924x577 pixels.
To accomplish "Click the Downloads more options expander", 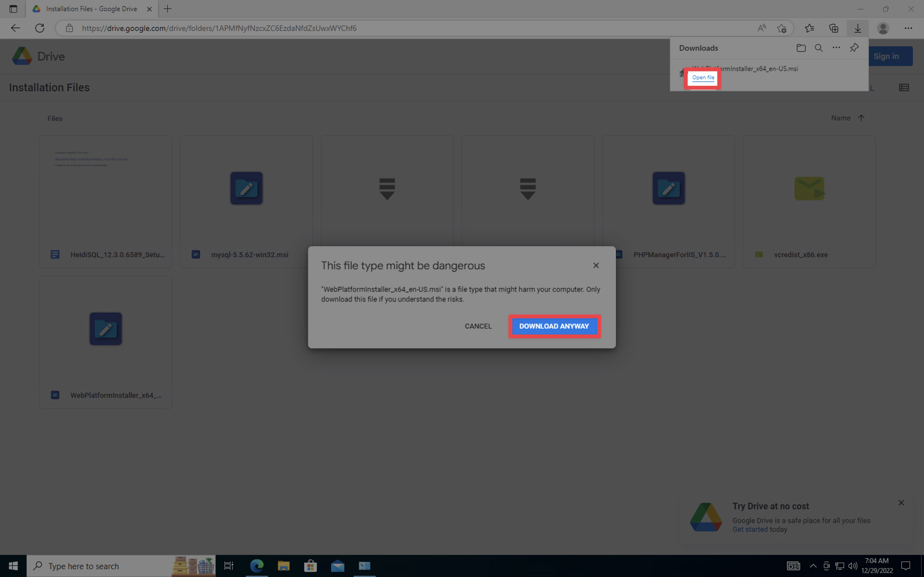I will coord(836,47).
